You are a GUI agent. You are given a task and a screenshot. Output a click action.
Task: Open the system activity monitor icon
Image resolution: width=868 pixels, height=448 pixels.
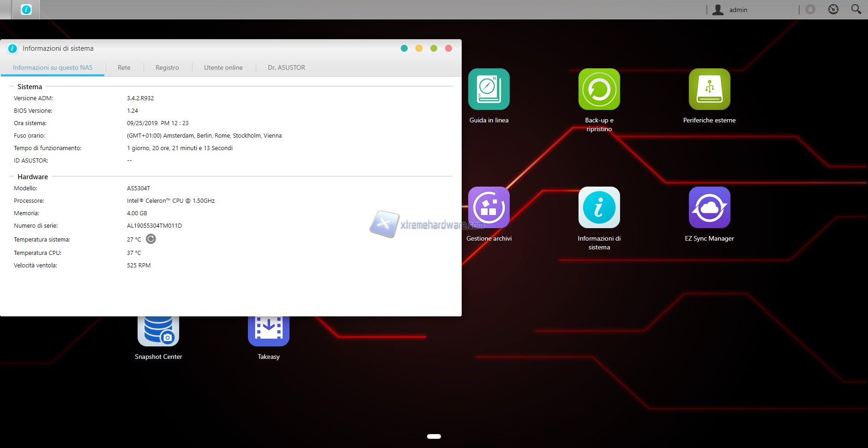(833, 9)
